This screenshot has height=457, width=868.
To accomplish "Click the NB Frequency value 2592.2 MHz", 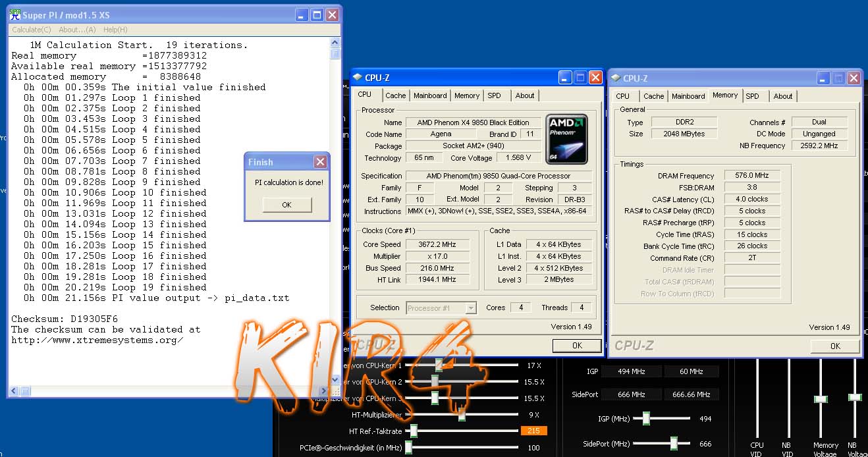I will [819, 146].
